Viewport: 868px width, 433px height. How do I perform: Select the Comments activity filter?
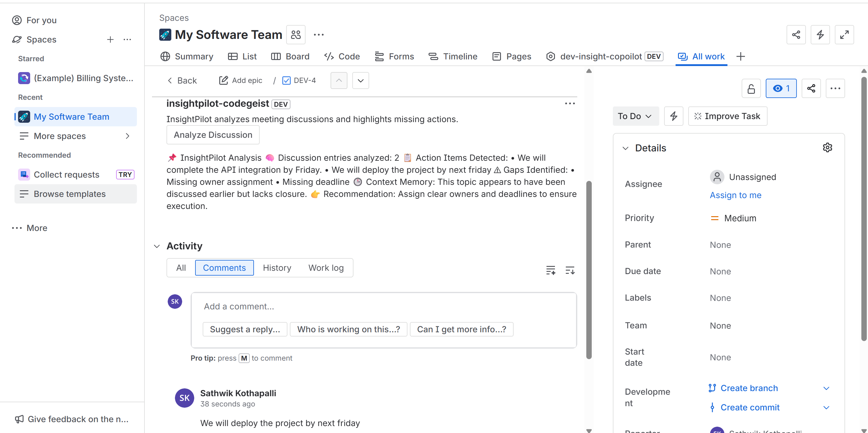coord(224,268)
